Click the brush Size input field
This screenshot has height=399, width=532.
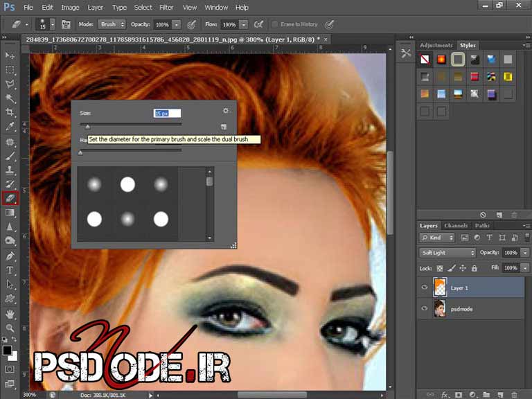tap(167, 114)
